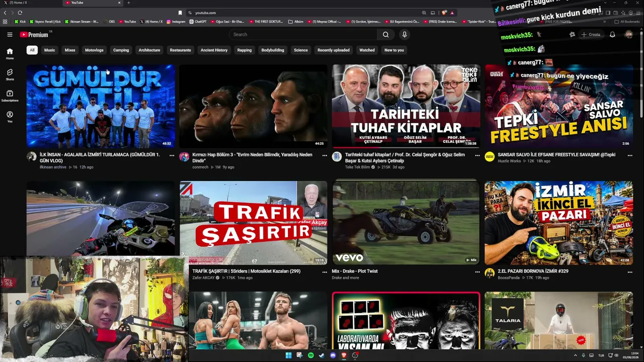Image resolution: width=644 pixels, height=362 pixels.
Task: Select the Science filter chip
Action: [x=301, y=50]
